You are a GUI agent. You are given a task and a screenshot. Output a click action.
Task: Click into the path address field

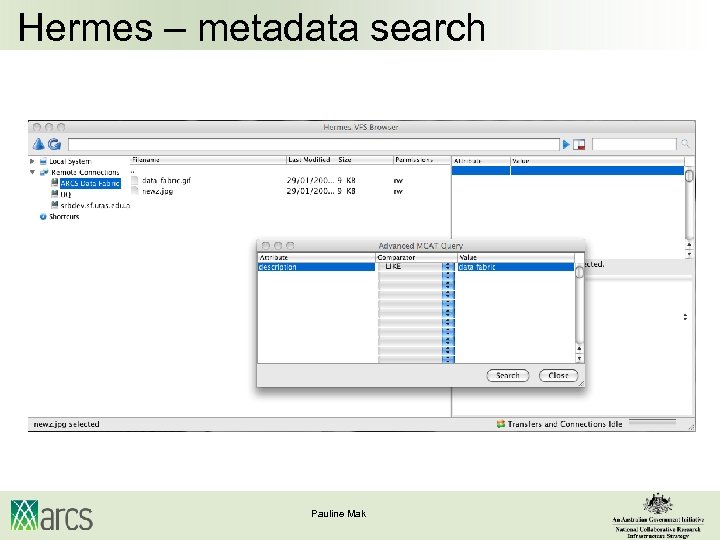click(314, 144)
